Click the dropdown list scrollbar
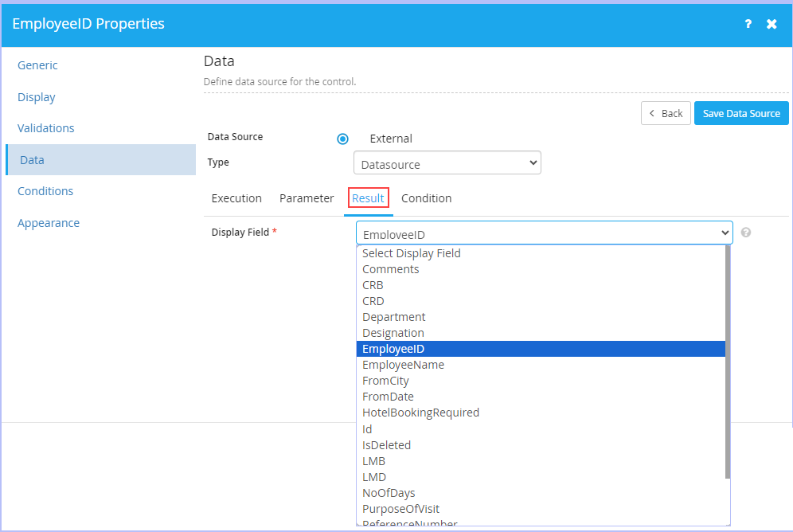The width and height of the screenshot is (793, 532). [x=728, y=362]
